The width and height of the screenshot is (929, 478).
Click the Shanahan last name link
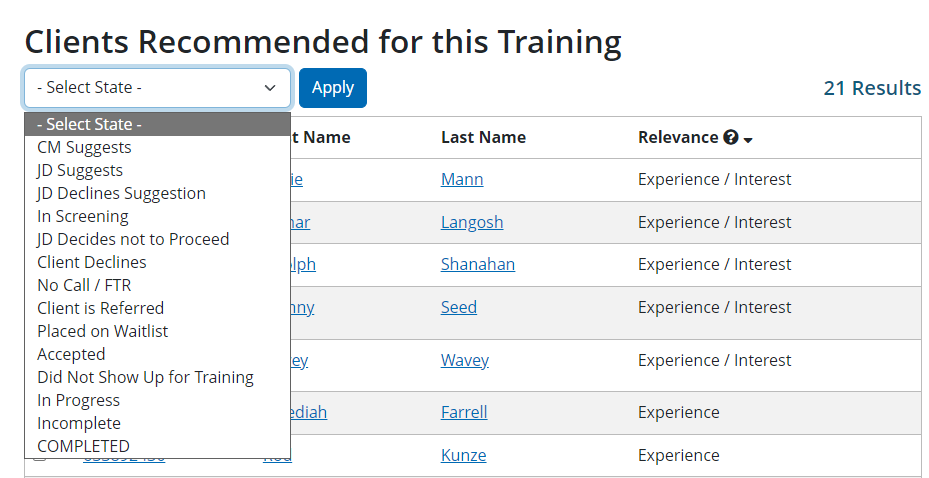tap(478, 265)
